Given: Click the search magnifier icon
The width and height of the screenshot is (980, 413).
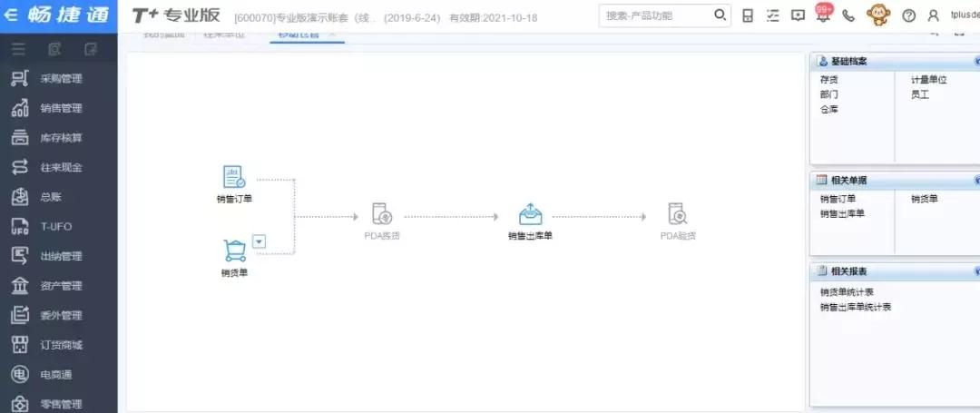Looking at the screenshot, I should (x=720, y=15).
